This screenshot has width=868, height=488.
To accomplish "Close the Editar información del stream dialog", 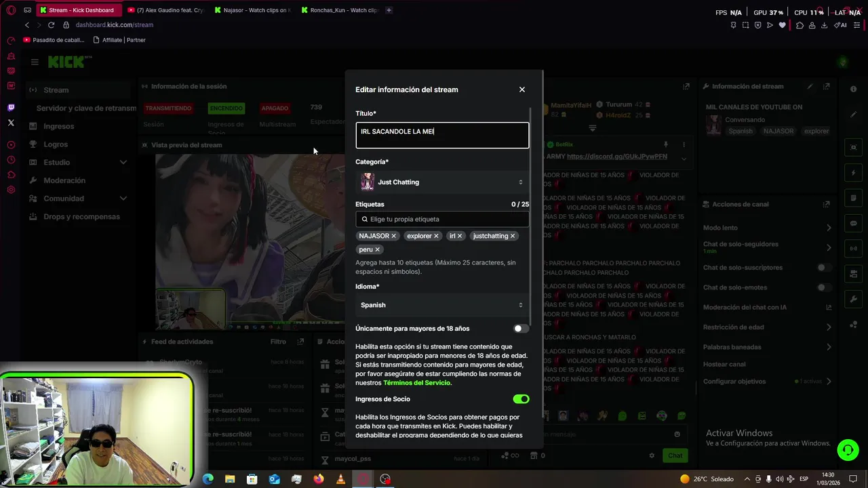I will [x=521, y=89].
